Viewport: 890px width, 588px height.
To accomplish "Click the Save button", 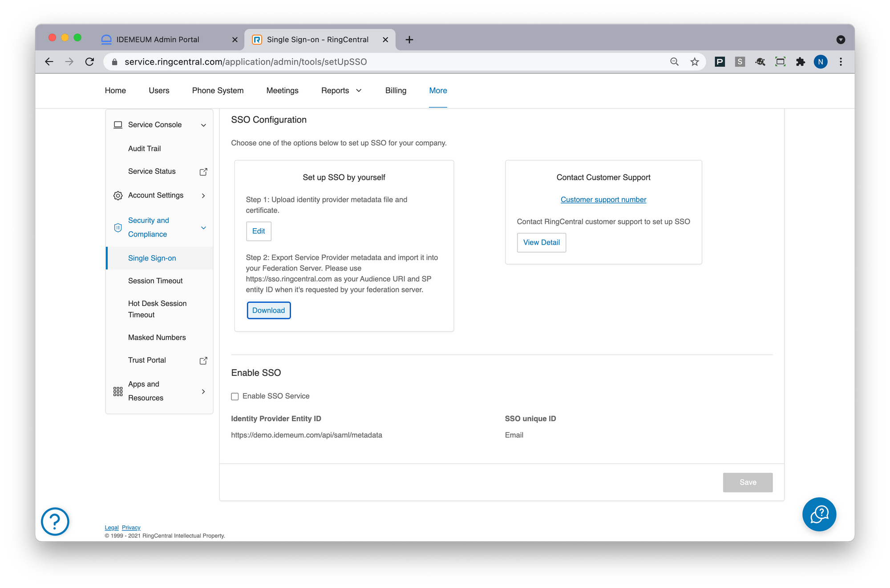I will [748, 482].
